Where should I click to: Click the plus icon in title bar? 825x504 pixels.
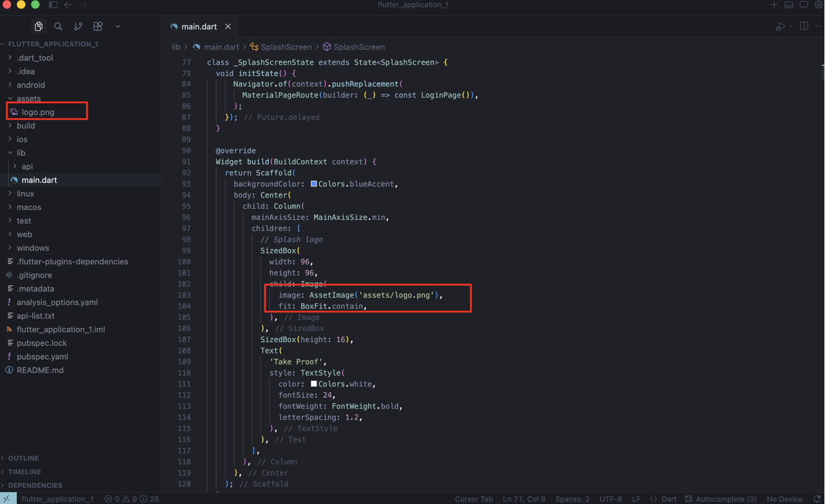point(774,5)
